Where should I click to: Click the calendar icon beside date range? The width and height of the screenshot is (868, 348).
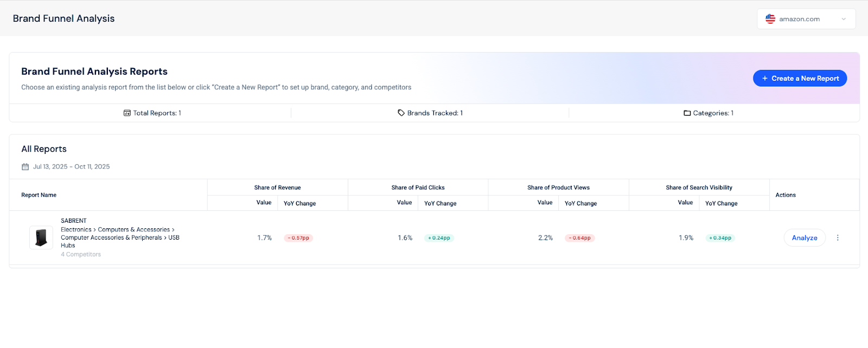[x=25, y=167]
